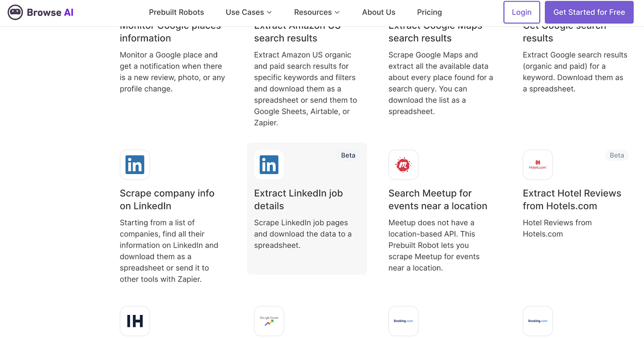Open the Resources dropdown menu
This screenshot has height=338, width=644.
tap(317, 12)
